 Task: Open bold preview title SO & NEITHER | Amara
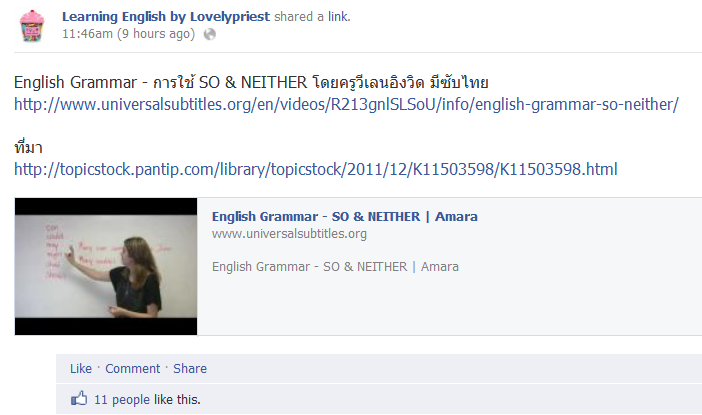click(x=344, y=217)
